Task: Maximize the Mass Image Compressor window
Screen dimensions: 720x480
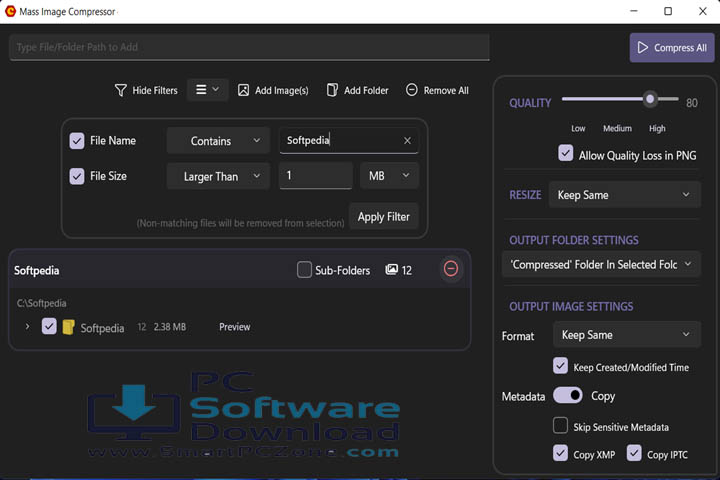Action: (x=668, y=11)
